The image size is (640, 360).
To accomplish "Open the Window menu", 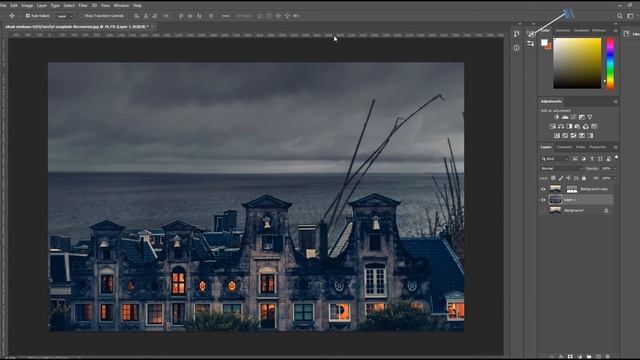I will tap(121, 6).
